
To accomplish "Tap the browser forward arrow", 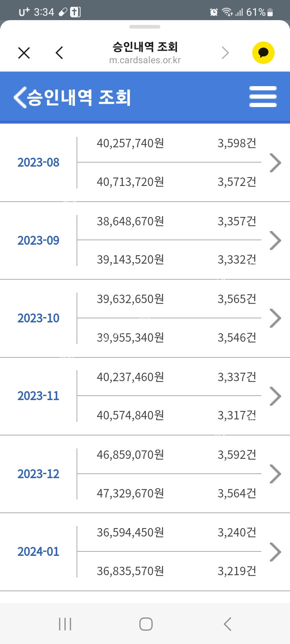I will click(x=225, y=53).
